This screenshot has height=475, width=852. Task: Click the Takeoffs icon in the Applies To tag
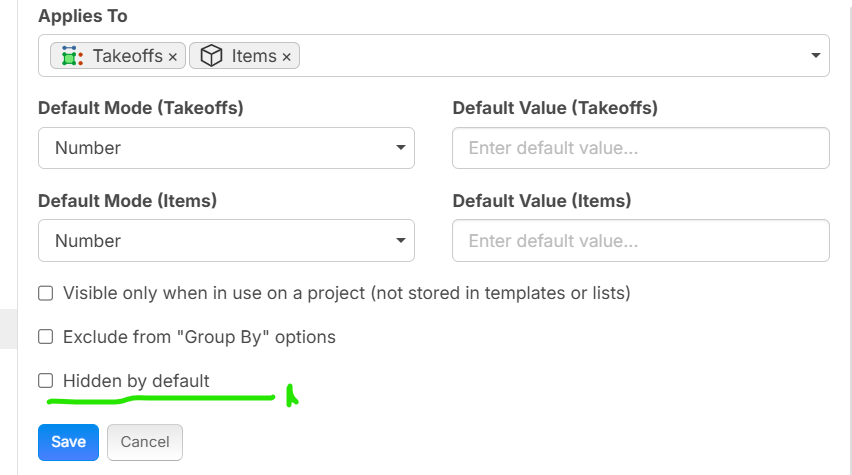pyautogui.click(x=70, y=56)
